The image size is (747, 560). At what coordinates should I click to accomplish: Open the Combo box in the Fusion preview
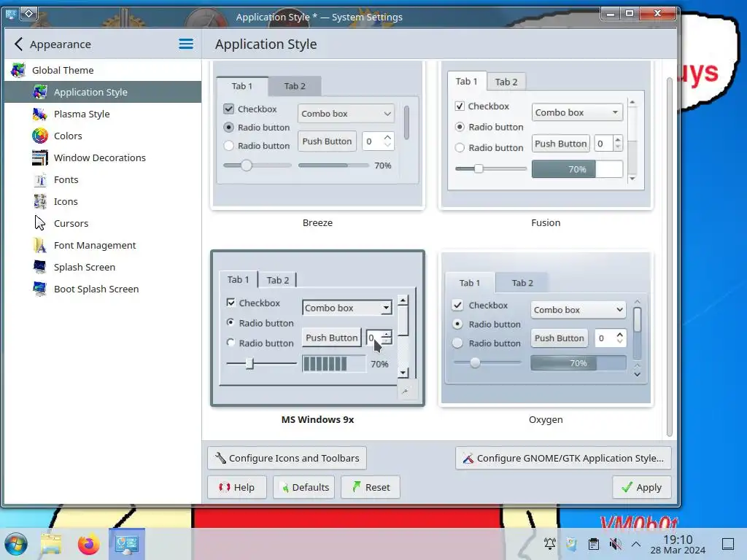[x=578, y=112]
